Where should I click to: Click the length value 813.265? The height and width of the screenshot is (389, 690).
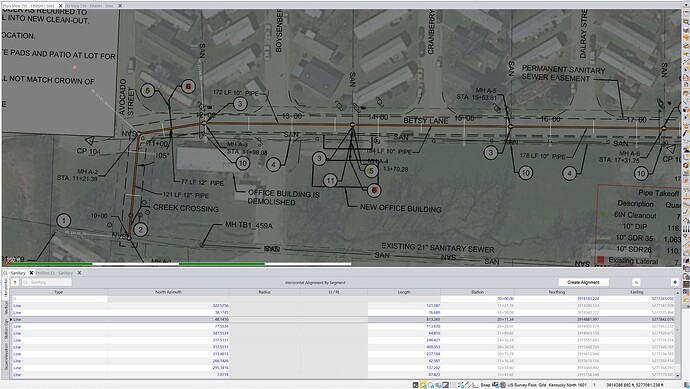click(433, 319)
